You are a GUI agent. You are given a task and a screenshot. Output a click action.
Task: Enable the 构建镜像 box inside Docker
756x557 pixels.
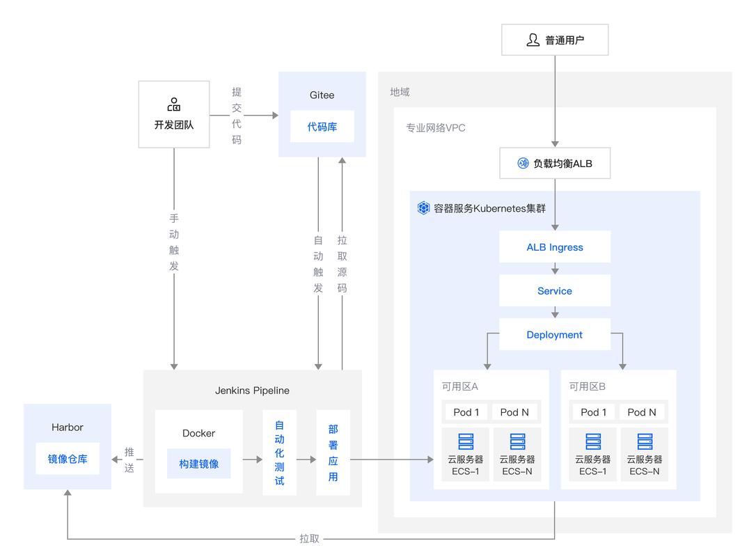[x=198, y=464]
